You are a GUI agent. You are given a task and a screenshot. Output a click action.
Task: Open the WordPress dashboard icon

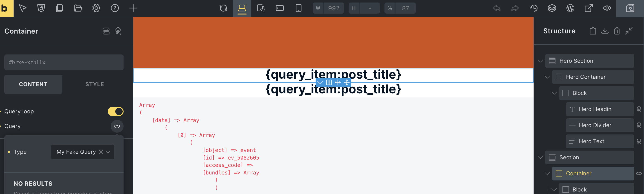point(570,8)
